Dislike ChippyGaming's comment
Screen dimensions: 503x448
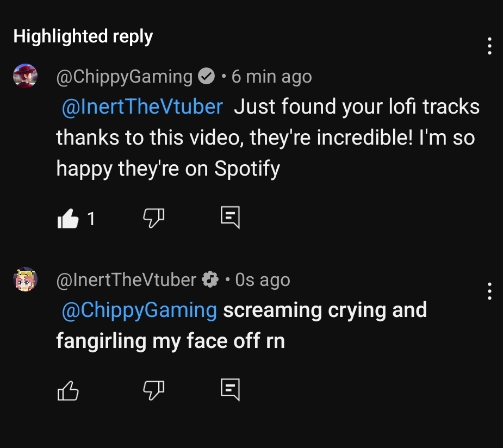click(x=153, y=219)
